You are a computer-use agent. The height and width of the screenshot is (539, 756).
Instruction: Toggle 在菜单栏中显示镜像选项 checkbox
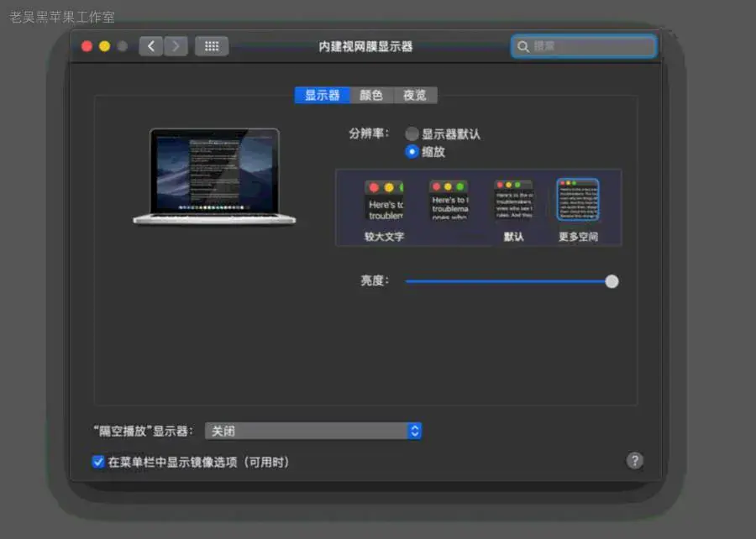tap(98, 462)
